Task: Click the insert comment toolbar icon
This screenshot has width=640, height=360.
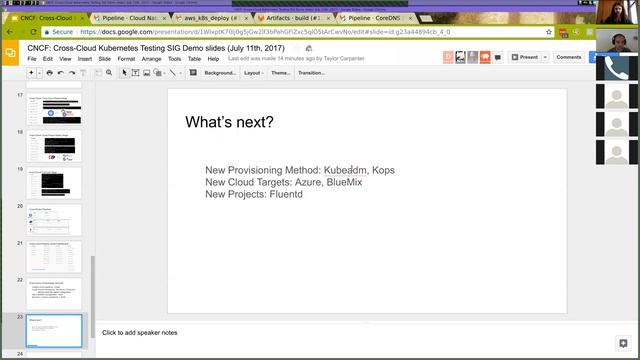Action: pyautogui.click(x=193, y=73)
